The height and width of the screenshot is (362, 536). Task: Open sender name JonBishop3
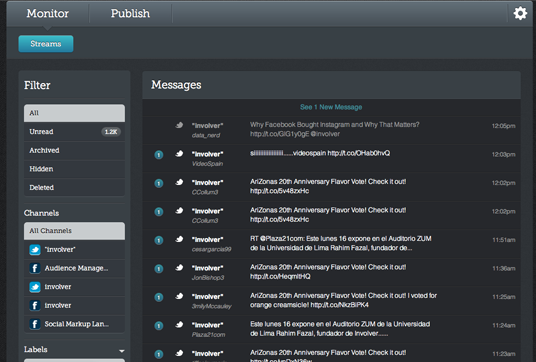(208, 278)
